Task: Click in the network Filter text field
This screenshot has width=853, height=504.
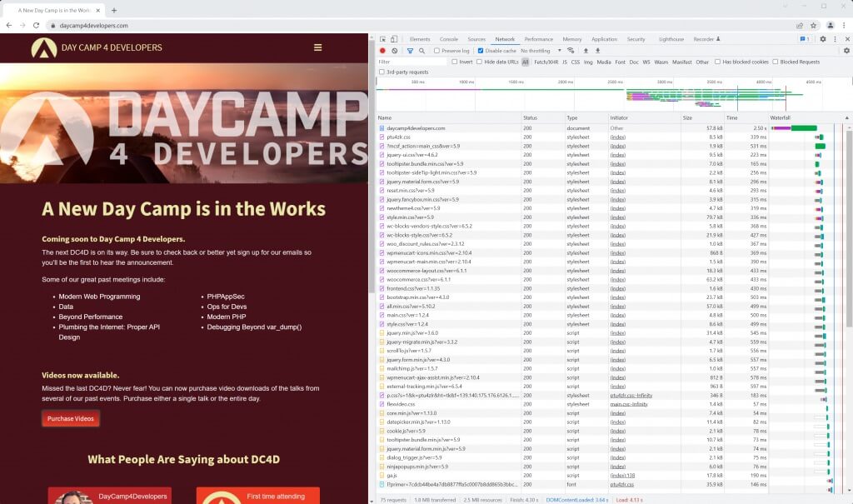Action: click(x=412, y=62)
